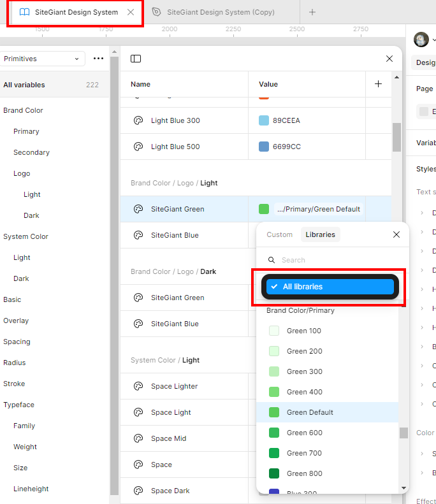The image size is (436, 504).
Task: Click palette icon of Logo Light SiteGiant Green
Action: 138,209
